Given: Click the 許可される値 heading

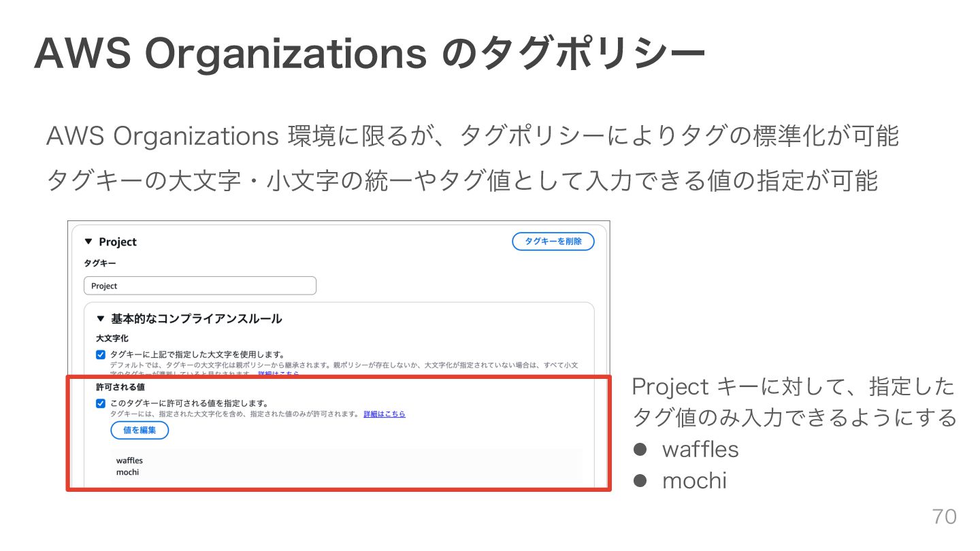Looking at the screenshot, I should pos(120,387).
